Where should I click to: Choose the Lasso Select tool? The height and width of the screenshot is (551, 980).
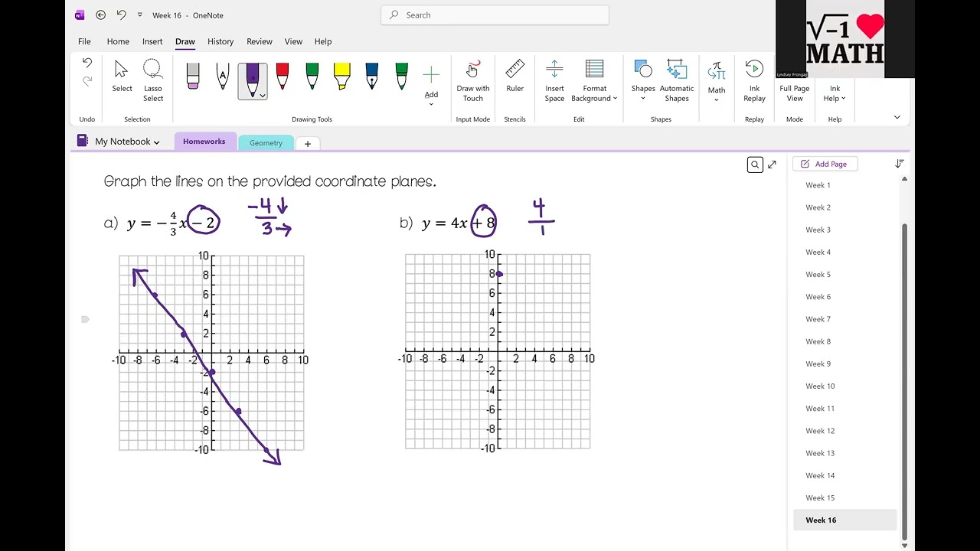(x=153, y=80)
